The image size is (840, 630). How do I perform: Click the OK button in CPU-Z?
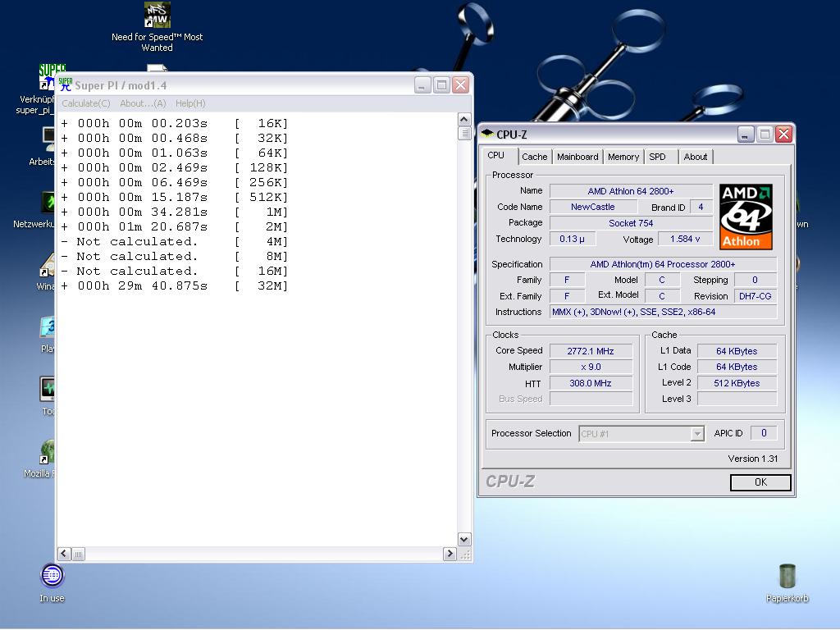tap(760, 482)
